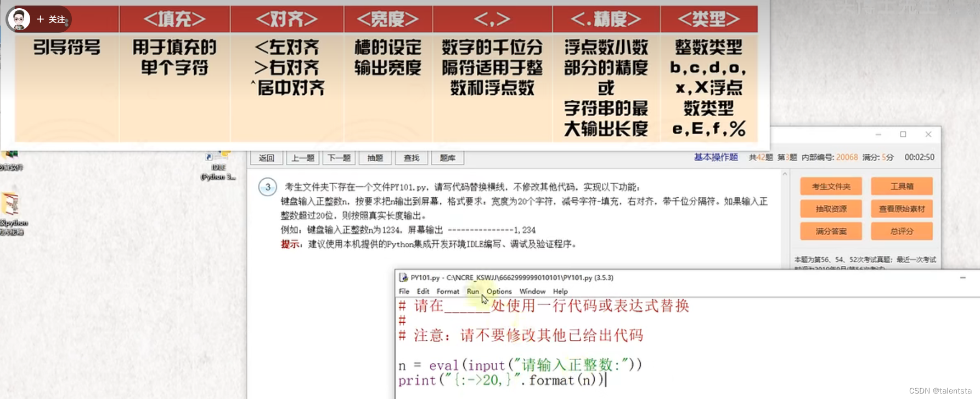
Task: Click the <填充> table header
Action: click(x=174, y=19)
